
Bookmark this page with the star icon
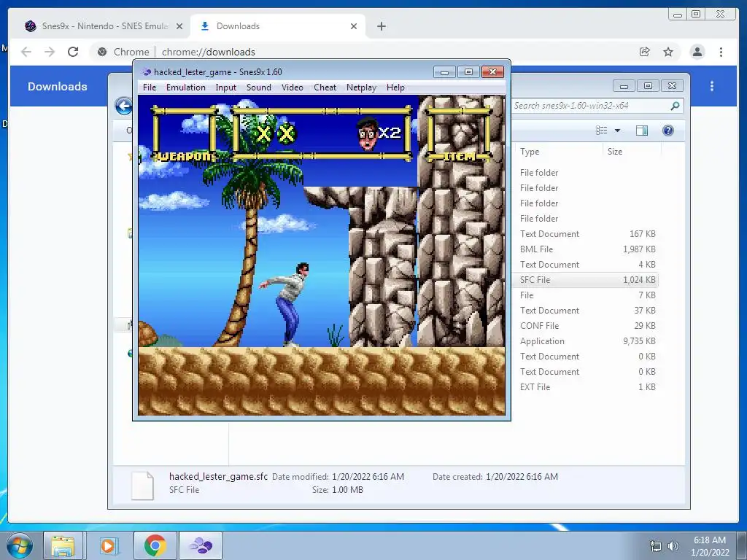click(x=668, y=52)
